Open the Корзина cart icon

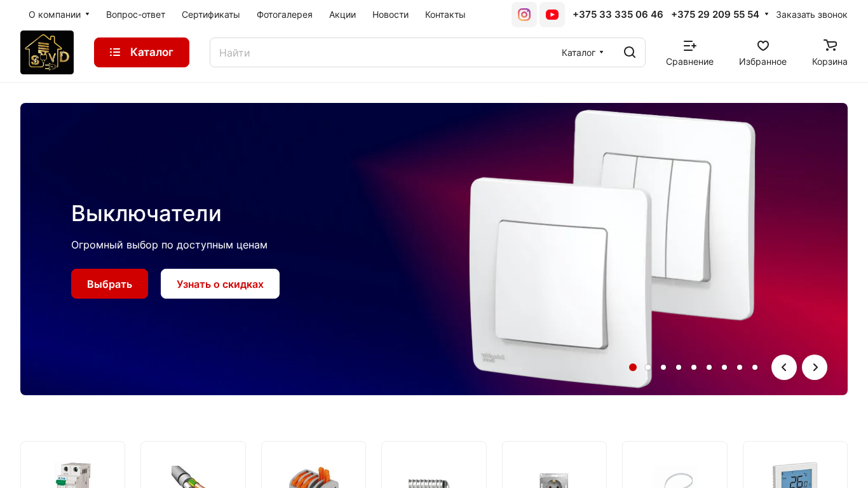(830, 45)
